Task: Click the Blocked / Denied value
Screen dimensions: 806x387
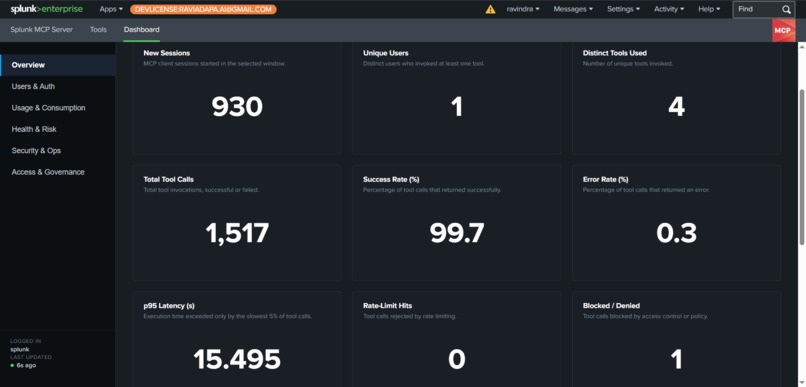Action: [676, 359]
